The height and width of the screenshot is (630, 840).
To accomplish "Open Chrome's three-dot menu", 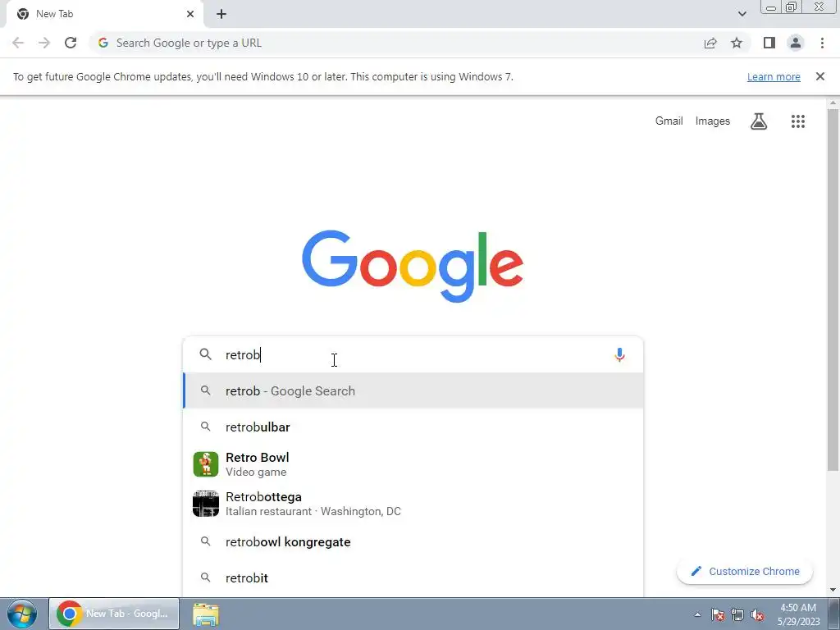I will (822, 43).
